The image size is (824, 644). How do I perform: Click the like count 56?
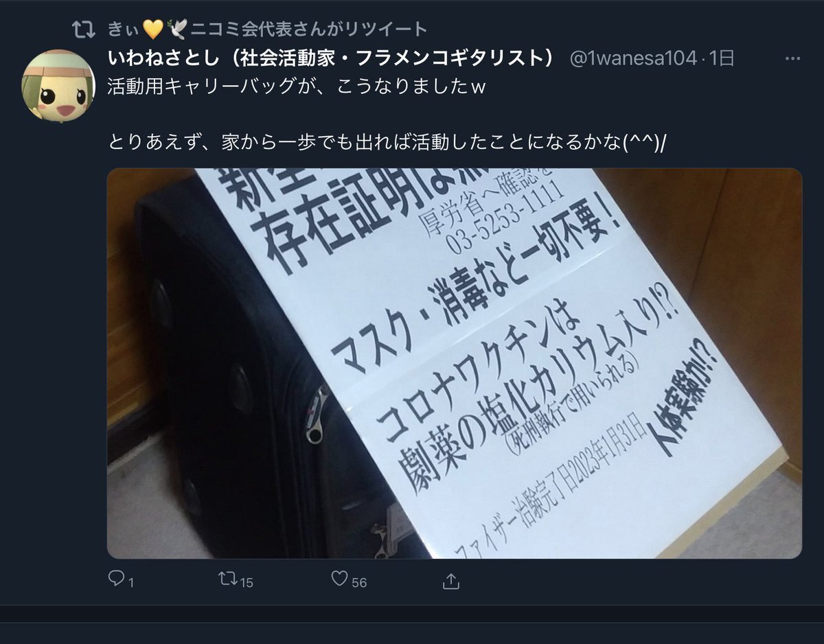coord(359,582)
